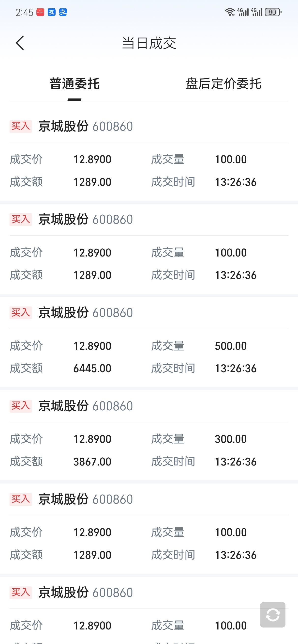Tap the 当日成交 page title
The width and height of the screenshot is (298, 644).
pyautogui.click(x=149, y=43)
